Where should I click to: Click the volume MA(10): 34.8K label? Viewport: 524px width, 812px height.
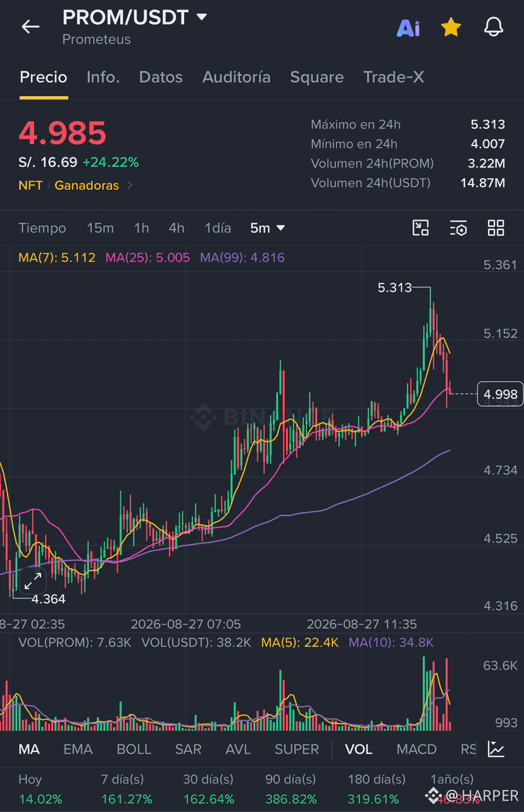point(391,643)
